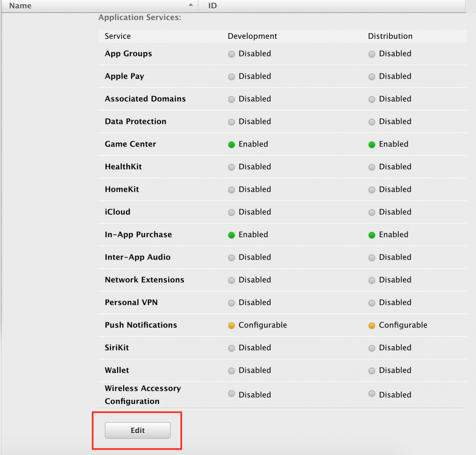Click the Personal VPN Development status dot
This screenshot has width=476, height=455.
pos(231,303)
